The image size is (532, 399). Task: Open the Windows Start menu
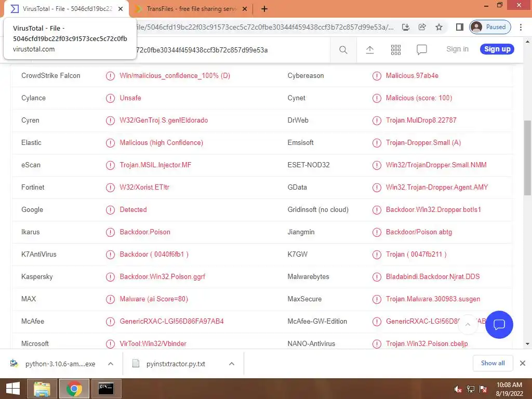(x=12, y=389)
